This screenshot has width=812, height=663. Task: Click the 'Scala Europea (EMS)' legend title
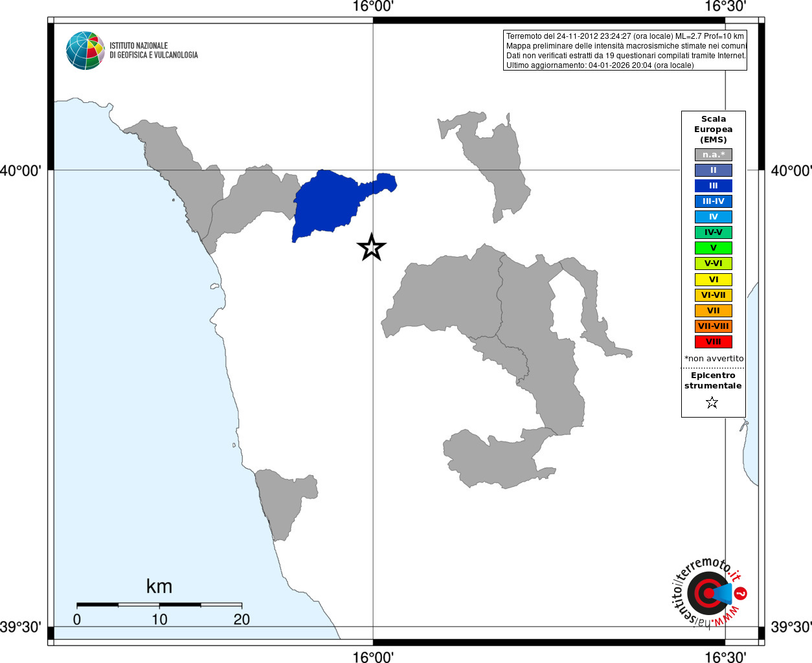click(714, 129)
